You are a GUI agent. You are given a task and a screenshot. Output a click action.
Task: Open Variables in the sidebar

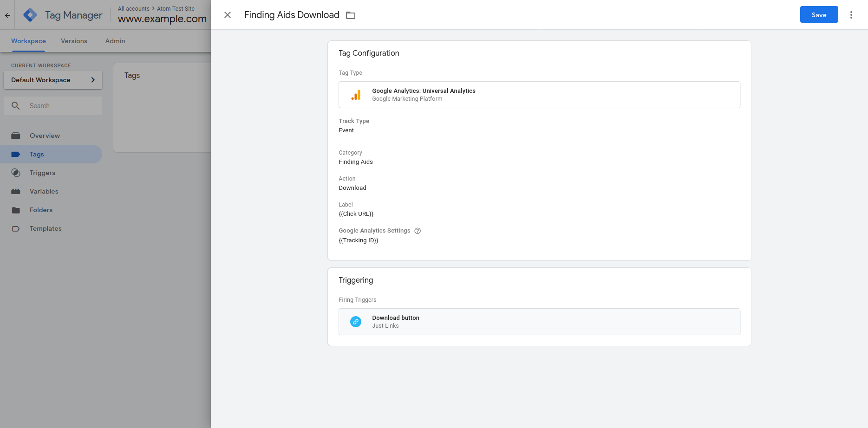44,191
